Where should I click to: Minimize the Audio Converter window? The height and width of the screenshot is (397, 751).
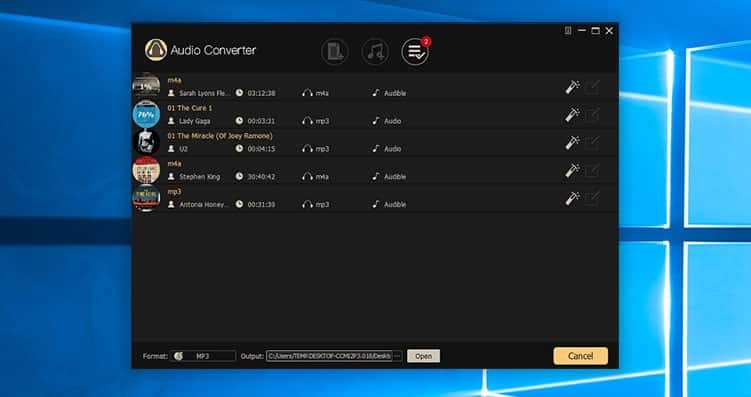(582, 31)
